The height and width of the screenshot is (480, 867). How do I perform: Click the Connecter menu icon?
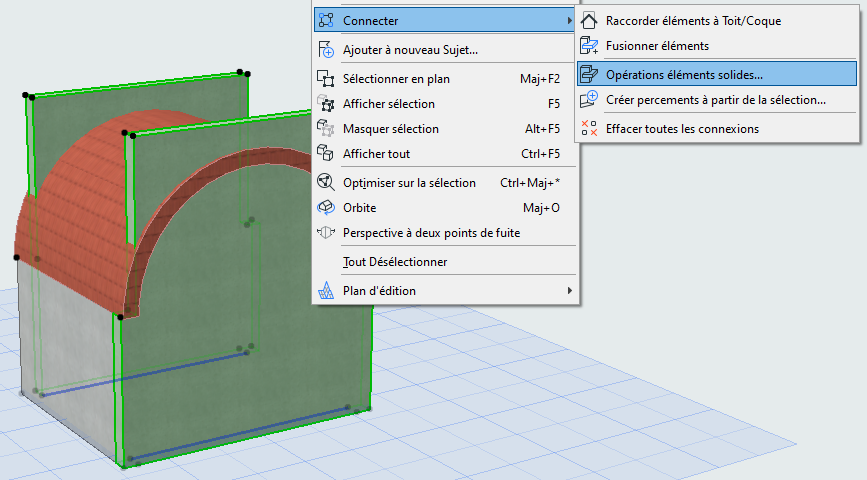325,20
